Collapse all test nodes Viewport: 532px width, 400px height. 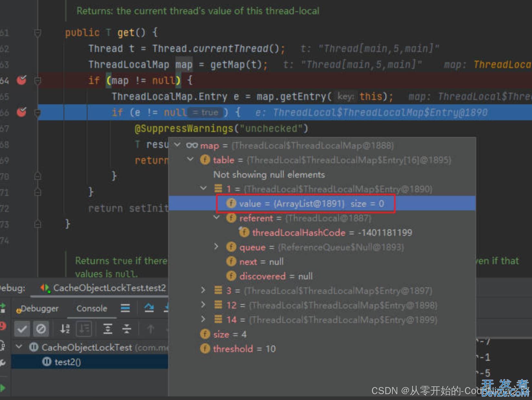click(x=127, y=329)
